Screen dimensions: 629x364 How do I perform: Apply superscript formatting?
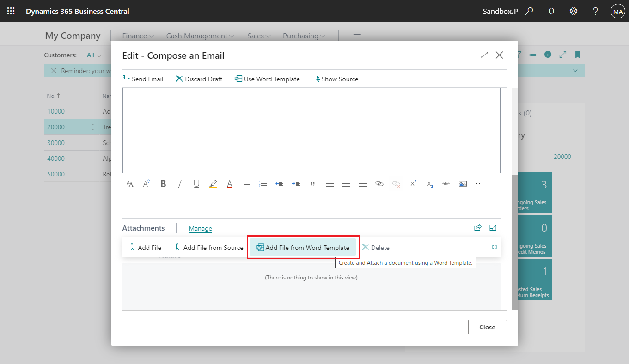tap(413, 183)
